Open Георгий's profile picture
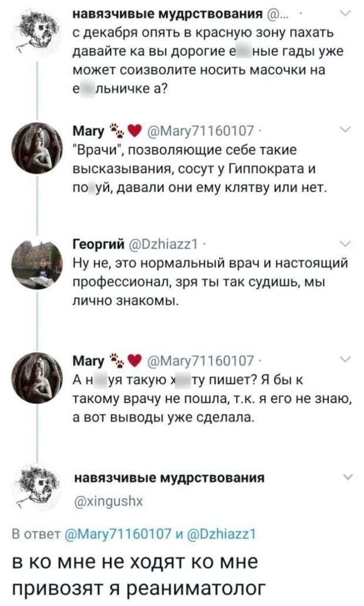This screenshot has height=606, width=364. [36, 264]
